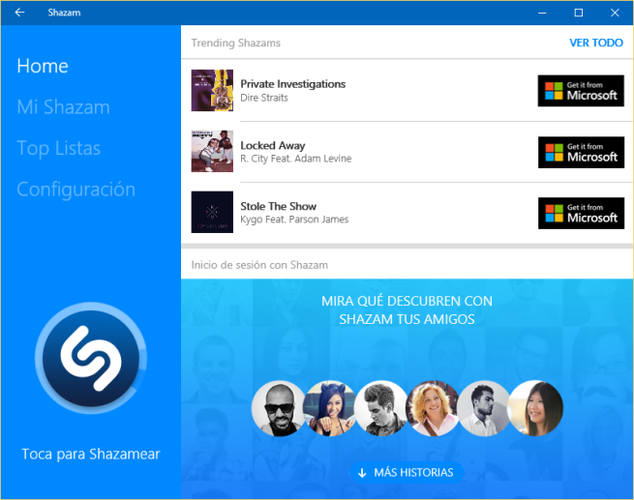Click artist R. City Feat. Adam Levine

(296, 158)
